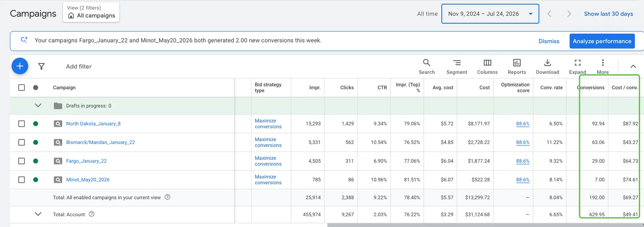Click the Drafts in progress folder icon

pyautogui.click(x=58, y=106)
